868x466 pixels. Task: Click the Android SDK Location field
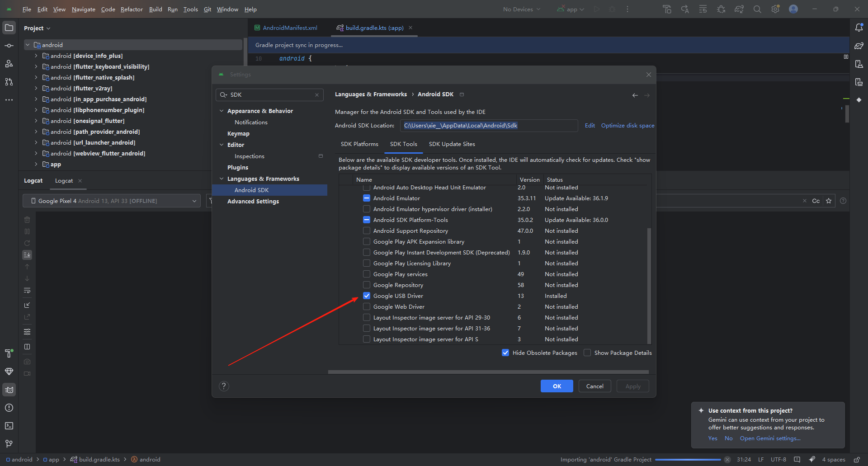[489, 125]
